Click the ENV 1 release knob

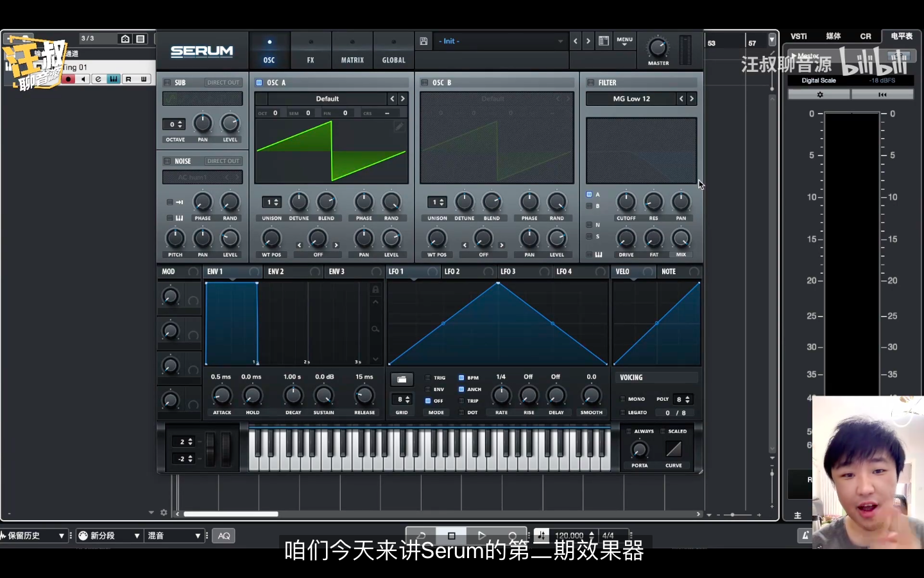pyautogui.click(x=364, y=396)
